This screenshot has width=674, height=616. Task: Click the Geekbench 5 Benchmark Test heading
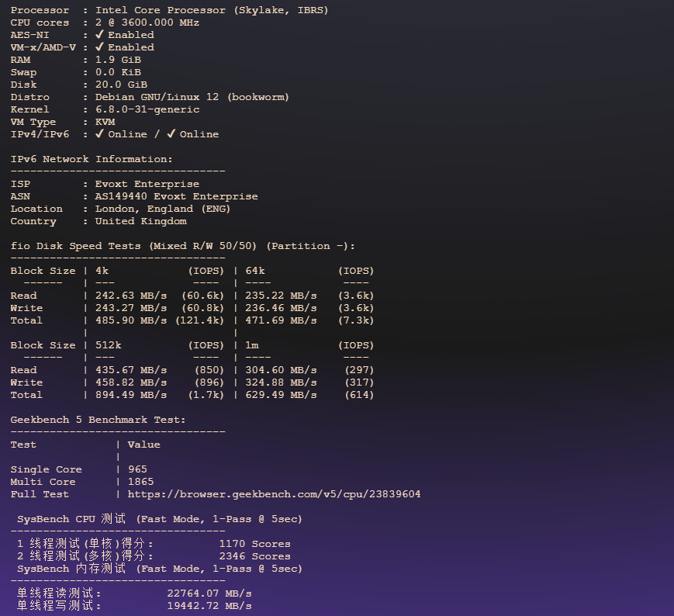coord(98,420)
